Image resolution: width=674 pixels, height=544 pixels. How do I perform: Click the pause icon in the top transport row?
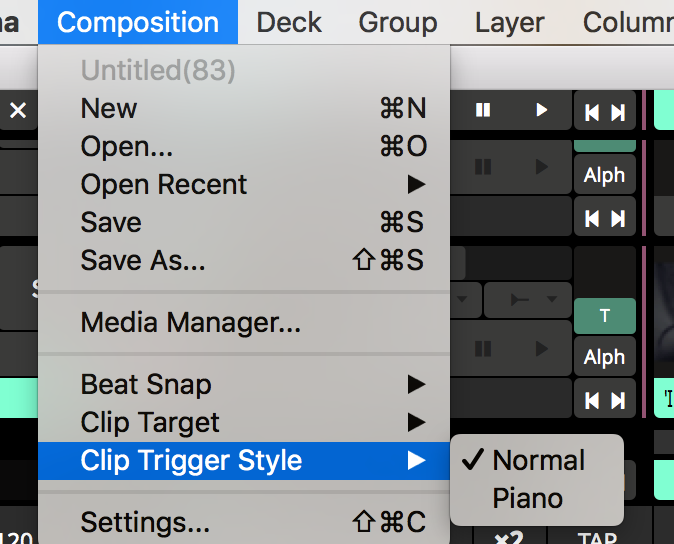click(483, 110)
